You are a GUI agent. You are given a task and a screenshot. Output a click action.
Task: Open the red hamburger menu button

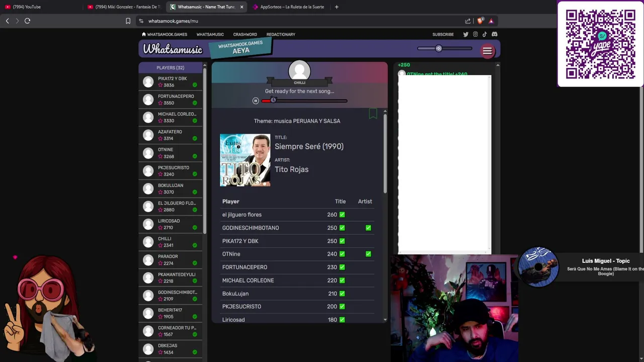487,51
